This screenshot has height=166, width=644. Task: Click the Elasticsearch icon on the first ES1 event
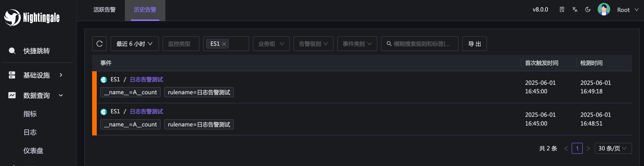coord(103,80)
